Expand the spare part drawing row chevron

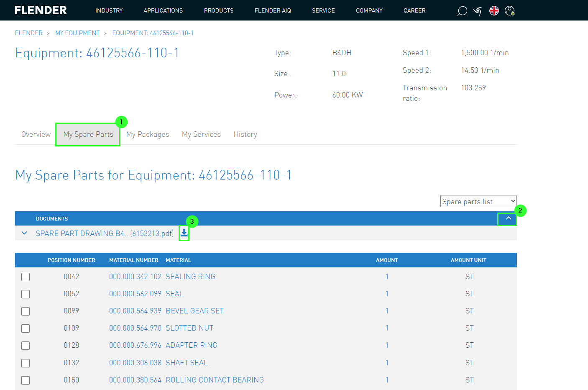(x=24, y=233)
